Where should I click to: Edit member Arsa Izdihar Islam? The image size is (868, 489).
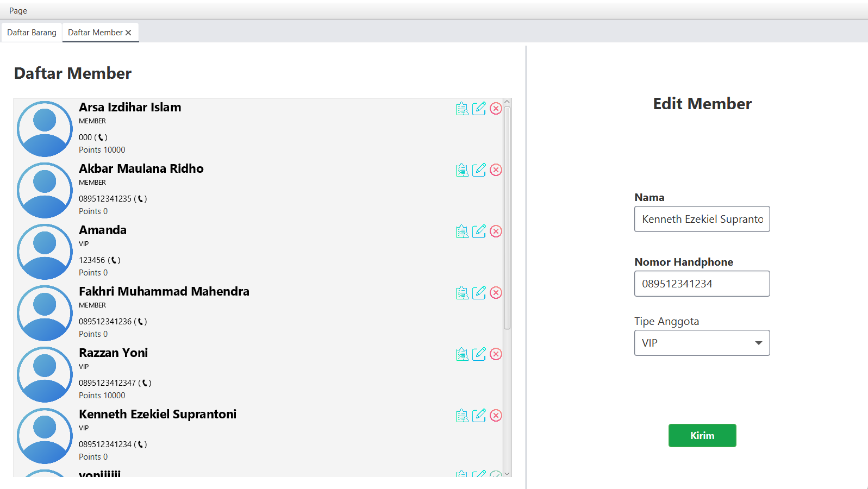point(479,109)
